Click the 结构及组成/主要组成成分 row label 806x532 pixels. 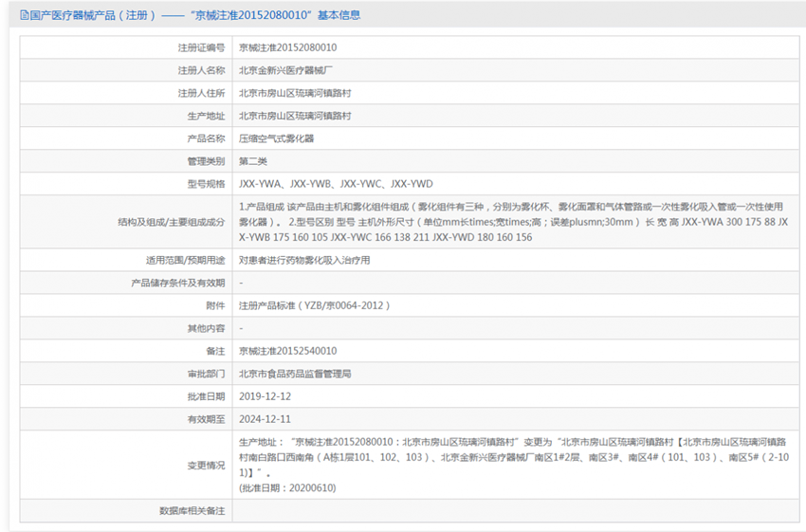tap(171, 222)
